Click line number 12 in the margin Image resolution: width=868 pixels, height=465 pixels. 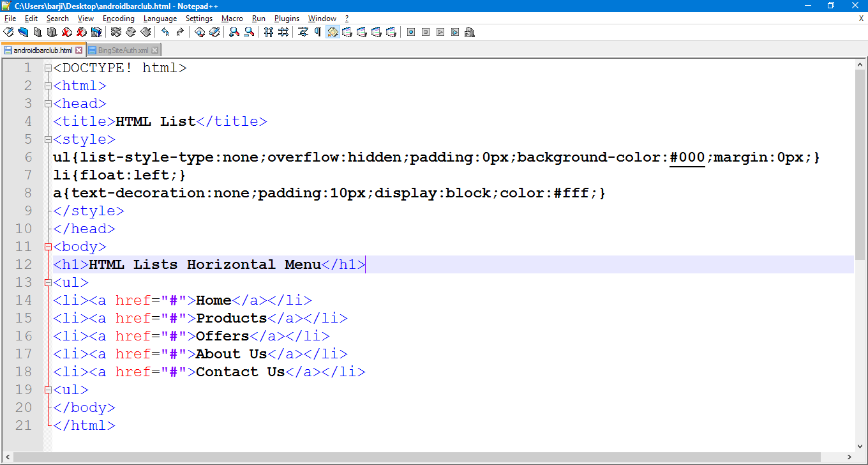tap(24, 264)
